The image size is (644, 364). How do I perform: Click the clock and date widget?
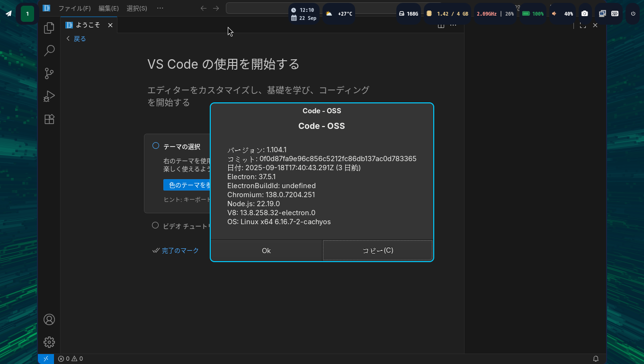pos(304,14)
